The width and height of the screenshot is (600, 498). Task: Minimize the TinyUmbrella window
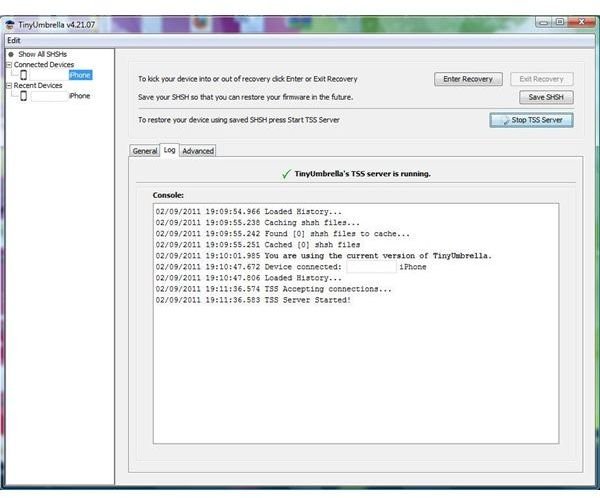point(543,23)
